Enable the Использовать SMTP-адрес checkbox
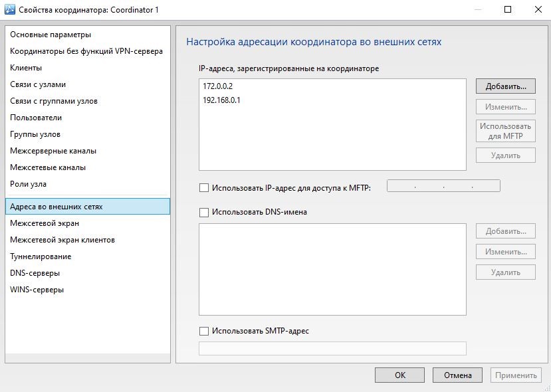 click(x=204, y=330)
